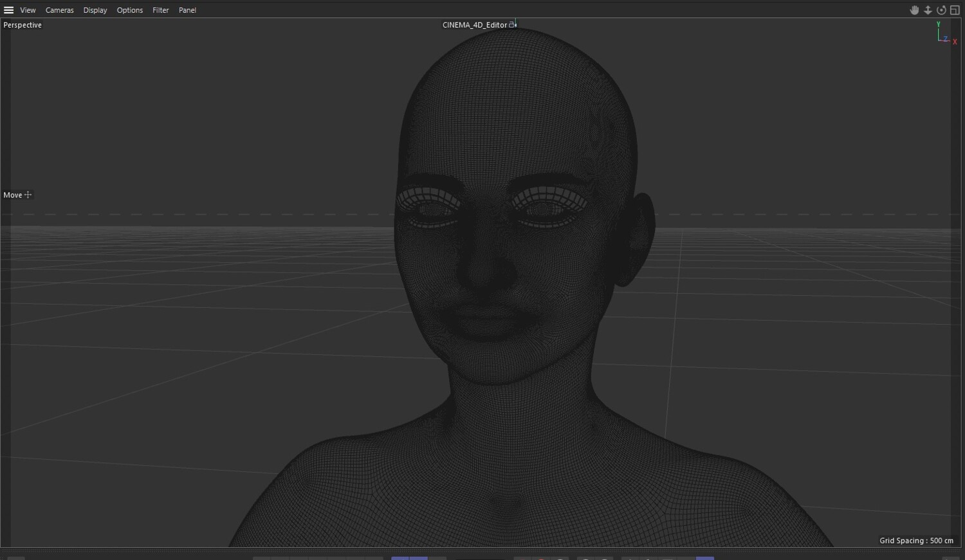This screenshot has width=965, height=560.
Task: Open the viewport hamburger menu
Action: pos(9,10)
